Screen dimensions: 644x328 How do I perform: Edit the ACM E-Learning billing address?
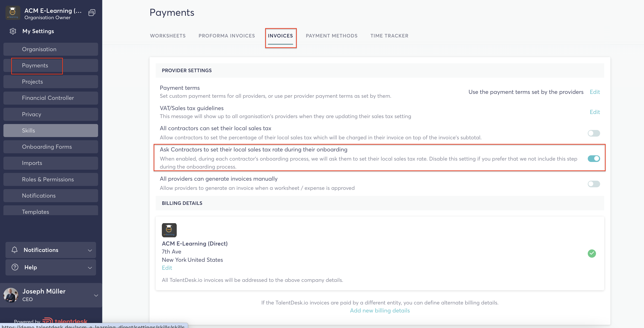(167, 268)
